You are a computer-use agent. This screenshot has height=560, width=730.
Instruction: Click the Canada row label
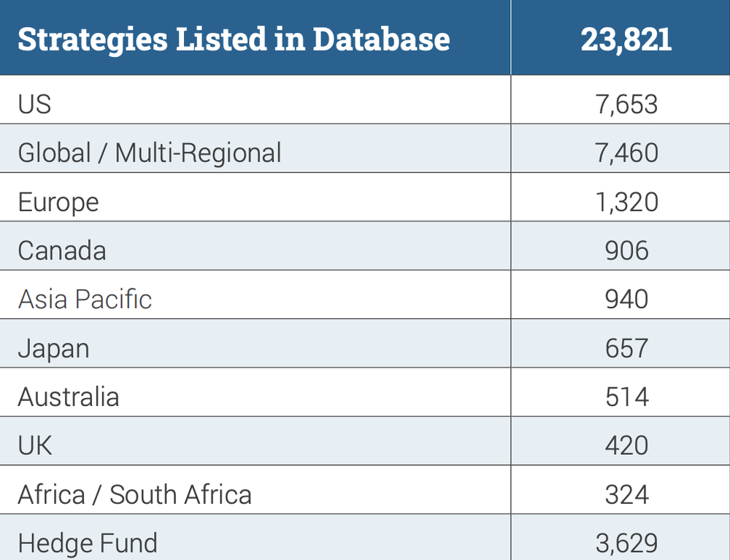point(62,250)
